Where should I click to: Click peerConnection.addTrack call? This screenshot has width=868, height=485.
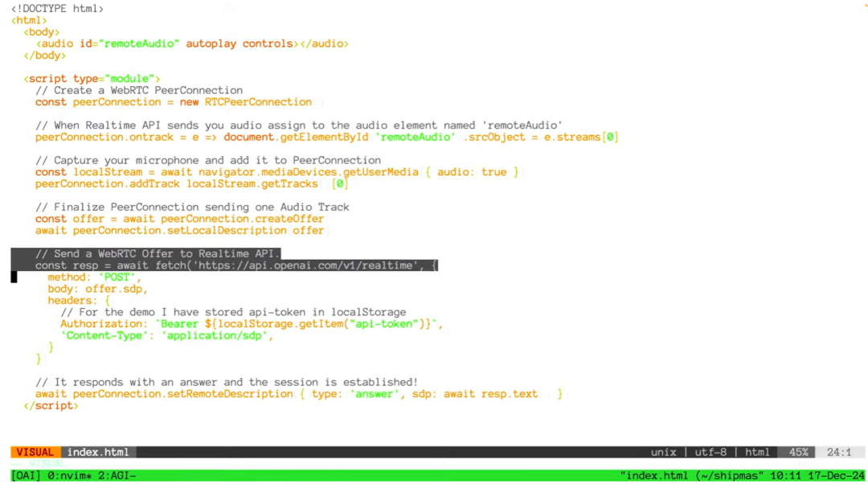coord(108,183)
